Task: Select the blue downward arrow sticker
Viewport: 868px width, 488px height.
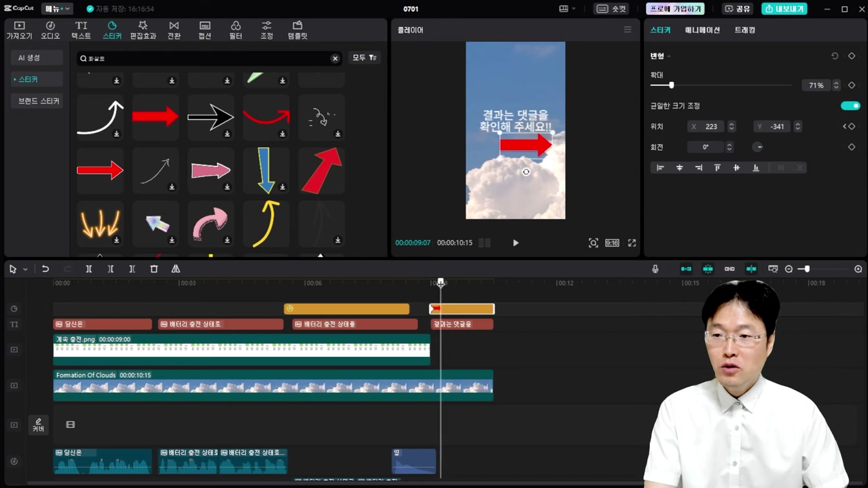Action: (266, 170)
